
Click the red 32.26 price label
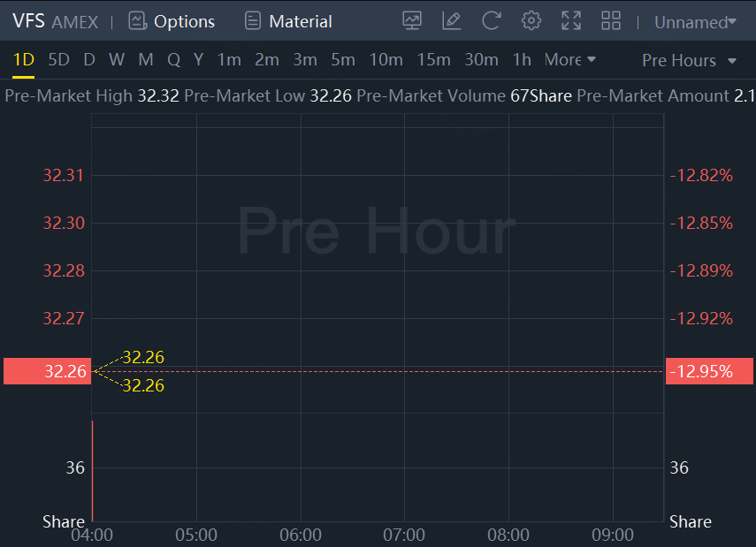pos(48,371)
